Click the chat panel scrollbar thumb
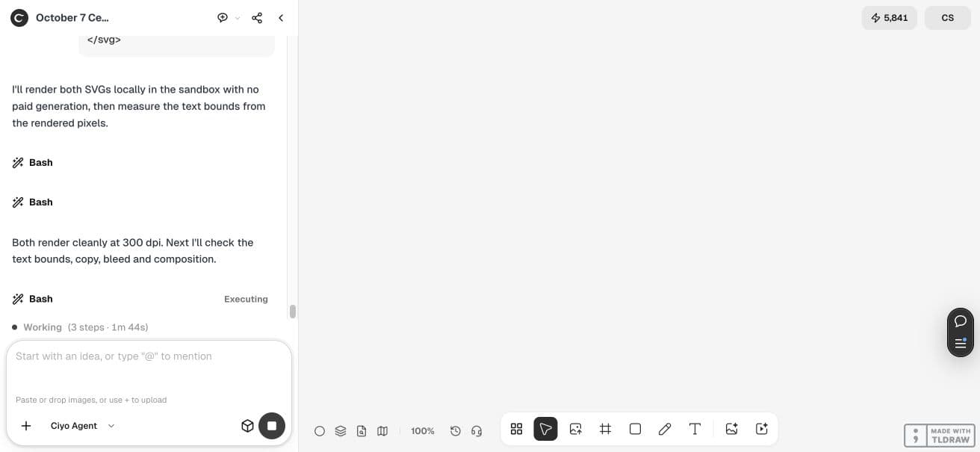The image size is (980, 452). 292,312
